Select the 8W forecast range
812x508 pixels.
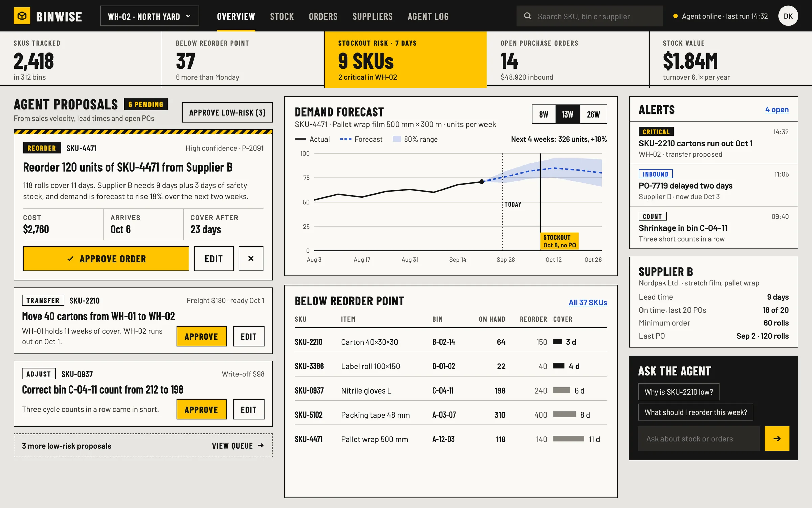(x=544, y=114)
